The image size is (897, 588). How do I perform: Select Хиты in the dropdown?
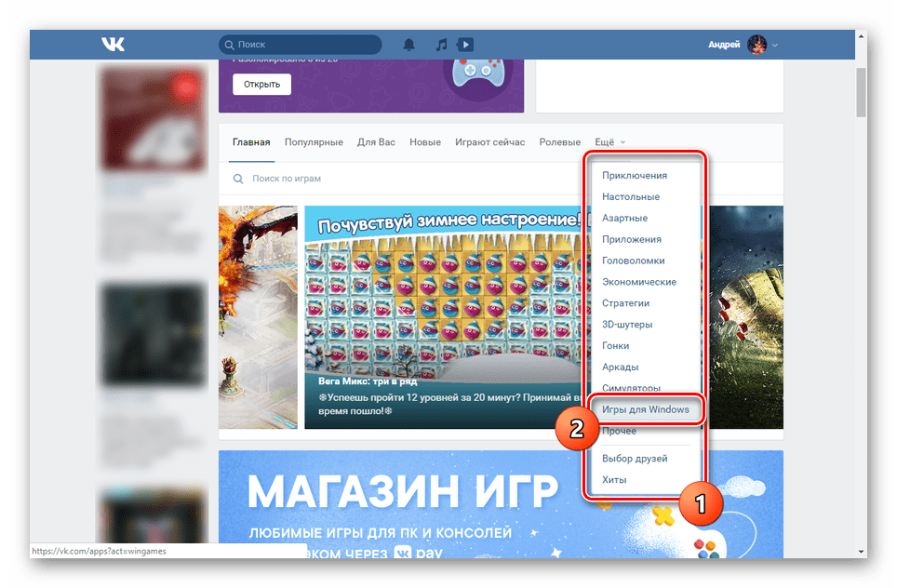614,480
